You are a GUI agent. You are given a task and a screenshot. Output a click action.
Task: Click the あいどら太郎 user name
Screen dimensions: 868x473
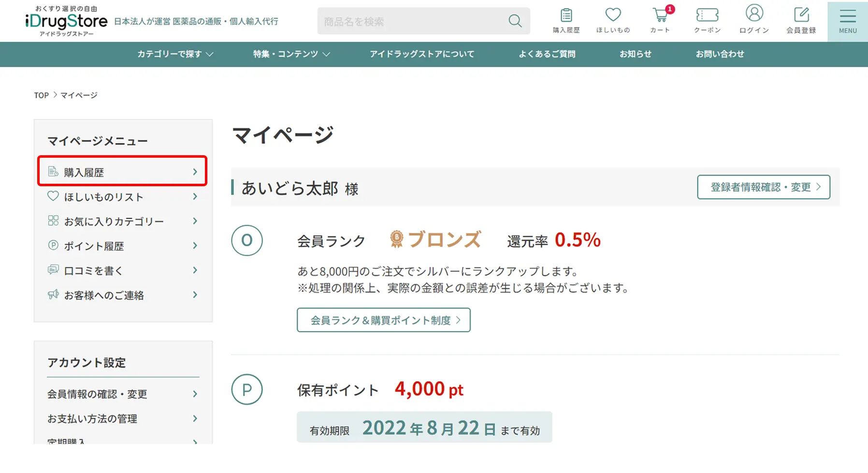pos(290,188)
